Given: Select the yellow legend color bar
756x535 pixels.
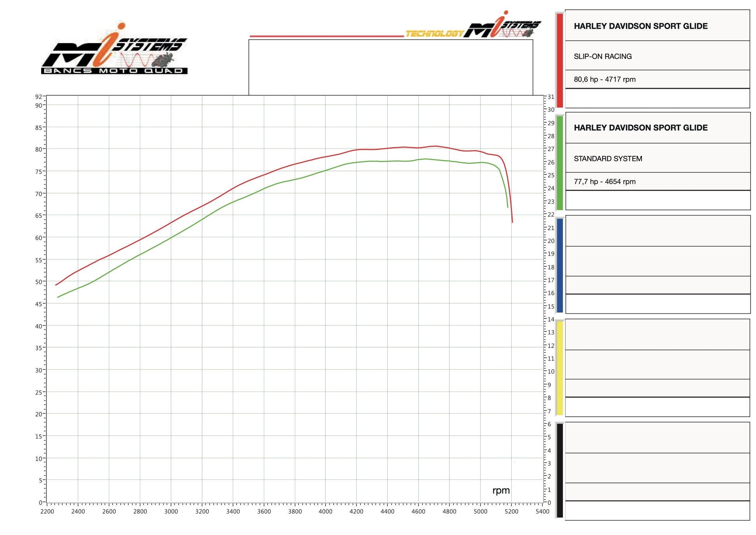Looking at the screenshot, I should click(x=560, y=368).
